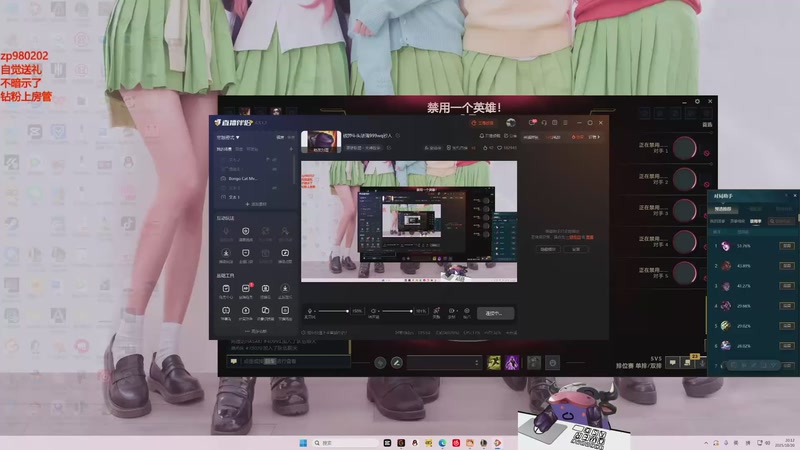Click opponent 1 ban slot circle
800x450 pixels.
(x=685, y=148)
